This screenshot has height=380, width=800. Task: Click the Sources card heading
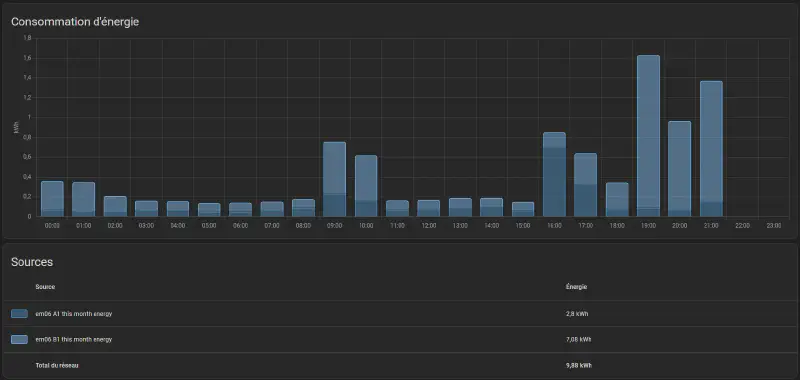click(x=32, y=262)
